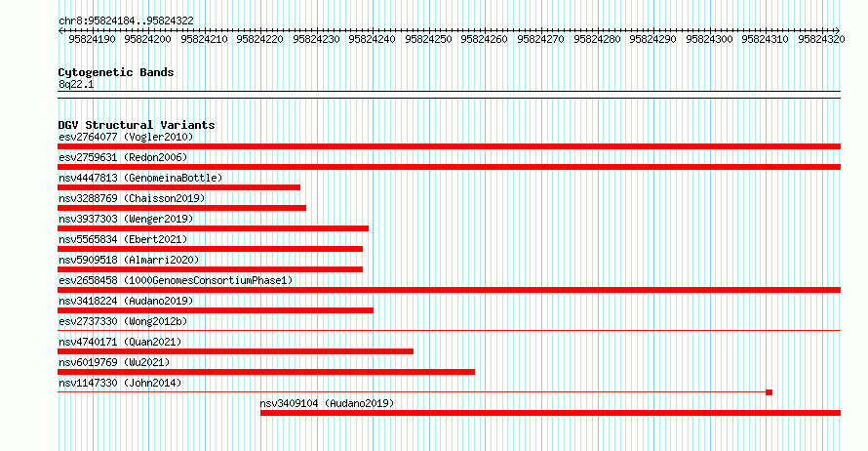Screen dimensions: 868x451
Task: Open variant esv2658458 (1000GenomesConsortiumPhase1) label
Action: pyautogui.click(x=176, y=280)
